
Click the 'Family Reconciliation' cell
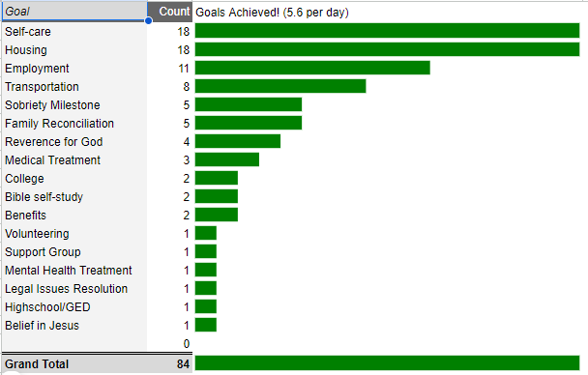pos(74,124)
